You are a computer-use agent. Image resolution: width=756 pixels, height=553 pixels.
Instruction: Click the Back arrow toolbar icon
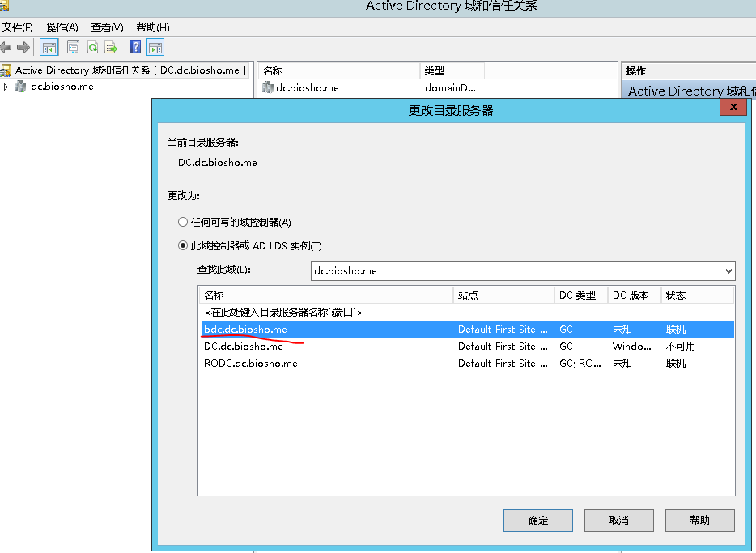tap(6, 47)
